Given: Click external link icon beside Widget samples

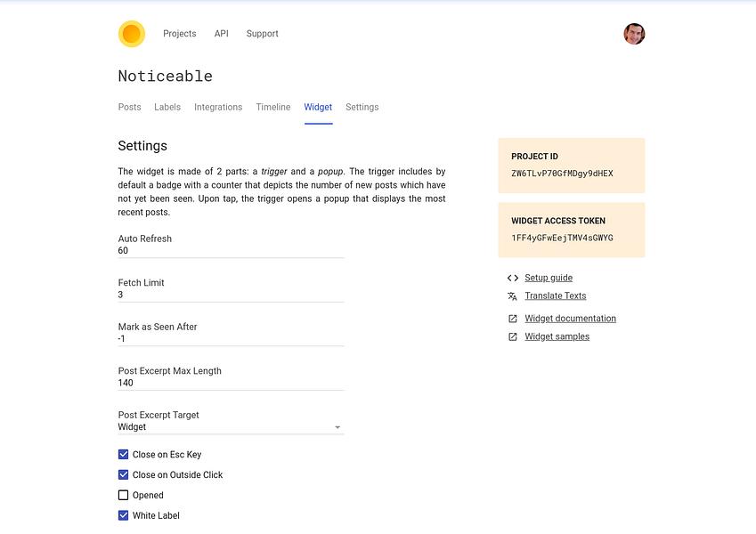Looking at the screenshot, I should (x=513, y=337).
